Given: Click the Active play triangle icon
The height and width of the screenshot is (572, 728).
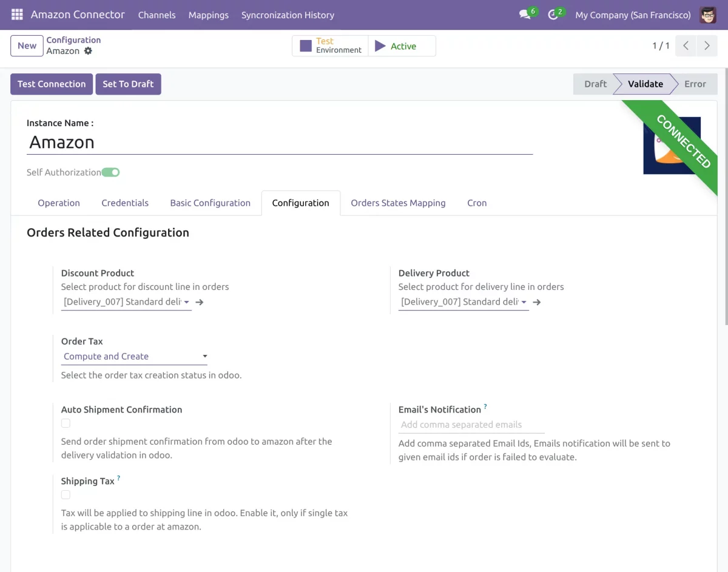Looking at the screenshot, I should (380, 45).
